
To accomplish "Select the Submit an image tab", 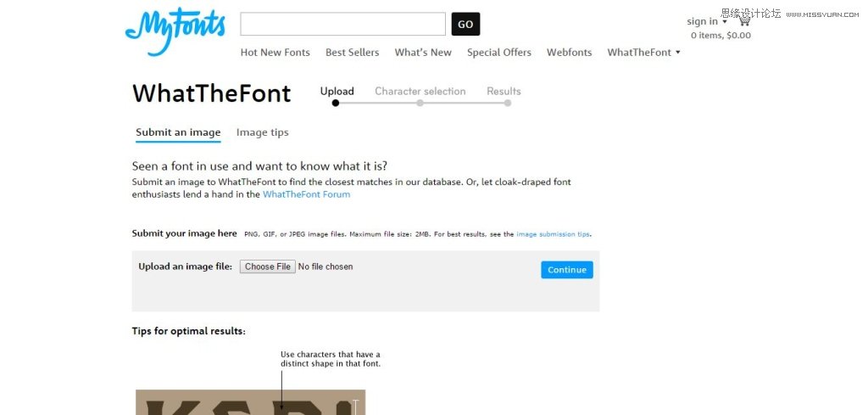I will pyautogui.click(x=178, y=132).
